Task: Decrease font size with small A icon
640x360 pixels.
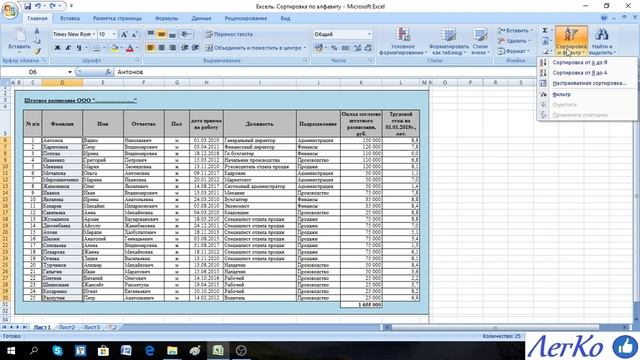Action: pyautogui.click(x=134, y=34)
